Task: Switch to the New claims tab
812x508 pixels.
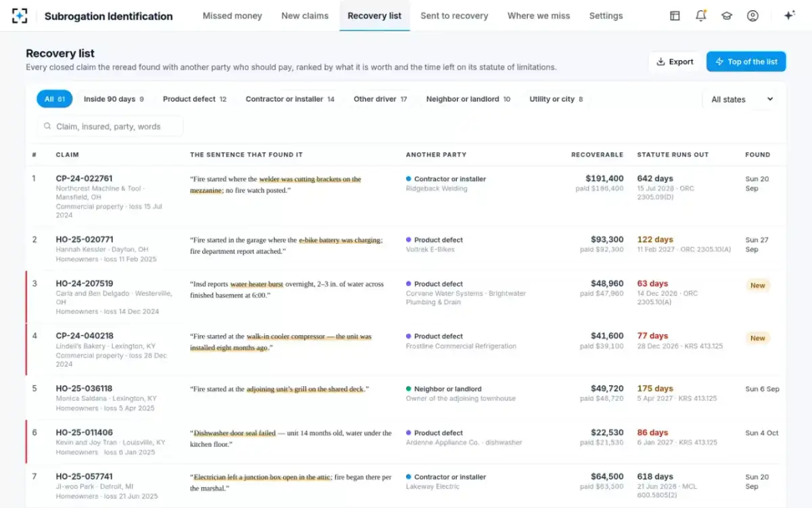Action: [305, 16]
